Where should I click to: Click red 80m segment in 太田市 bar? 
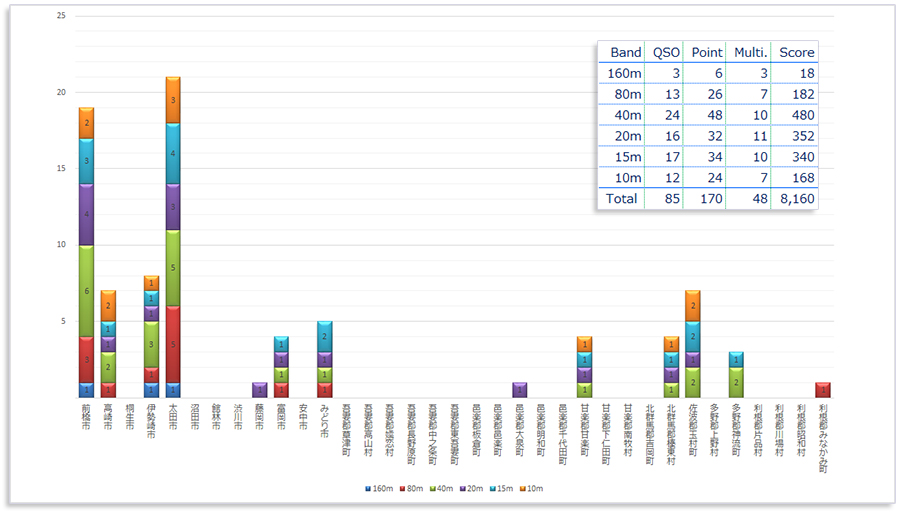click(x=173, y=344)
